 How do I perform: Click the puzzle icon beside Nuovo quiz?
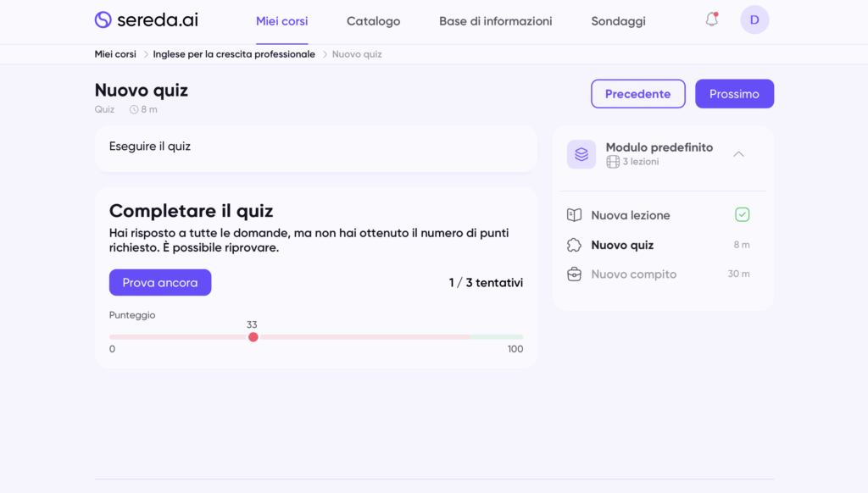pyautogui.click(x=574, y=245)
